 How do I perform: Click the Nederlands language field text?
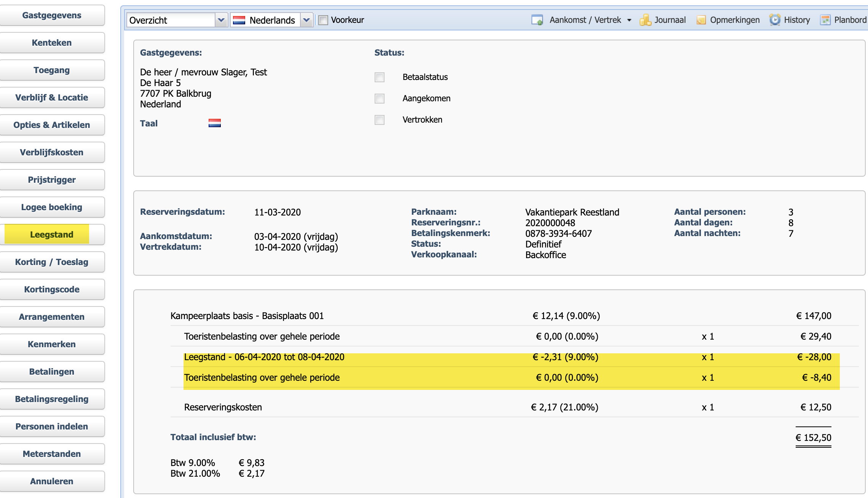[272, 20]
